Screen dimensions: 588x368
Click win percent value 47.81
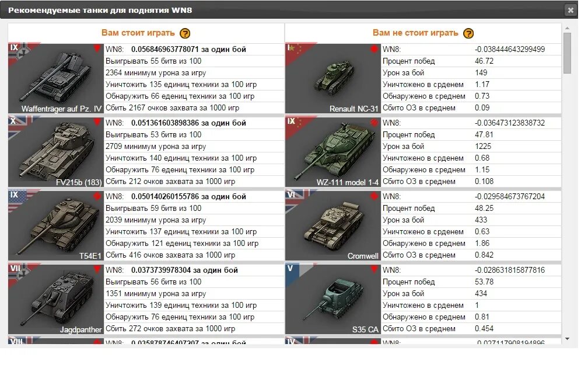click(484, 135)
